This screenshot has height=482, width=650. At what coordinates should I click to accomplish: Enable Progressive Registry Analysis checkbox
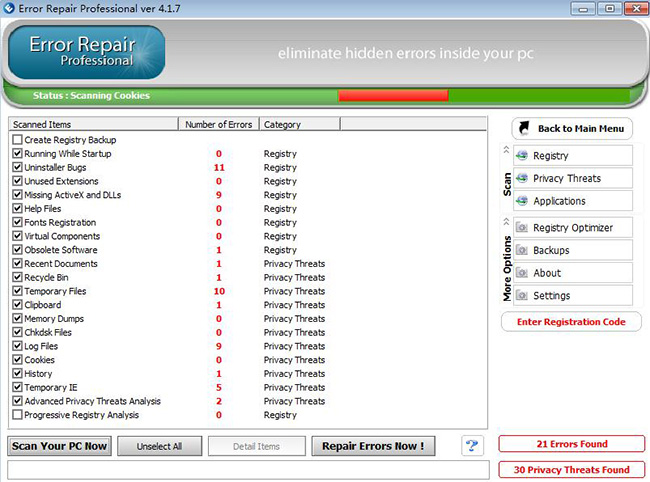[17, 415]
